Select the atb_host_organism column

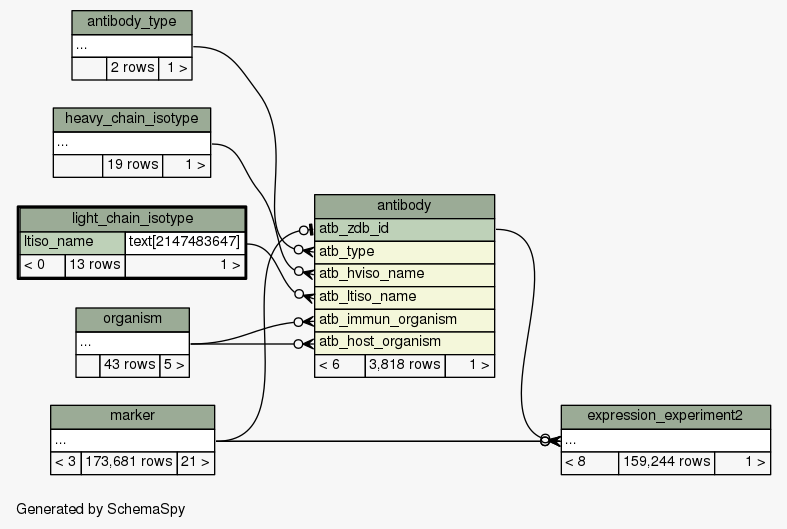tap(404, 343)
